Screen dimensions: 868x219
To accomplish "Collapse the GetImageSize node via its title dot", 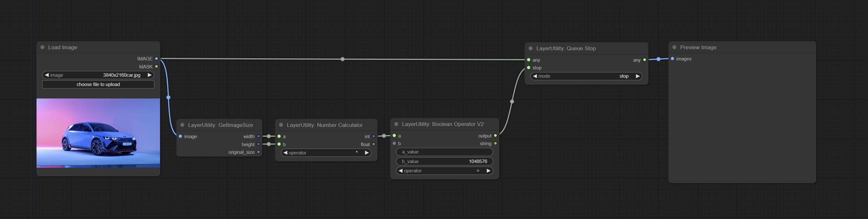I will (182, 125).
